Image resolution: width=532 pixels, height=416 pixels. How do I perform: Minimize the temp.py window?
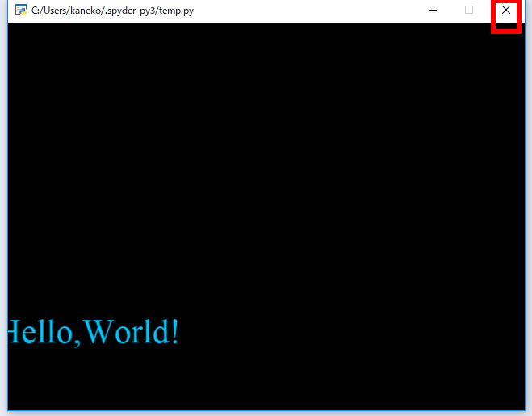pyautogui.click(x=433, y=11)
